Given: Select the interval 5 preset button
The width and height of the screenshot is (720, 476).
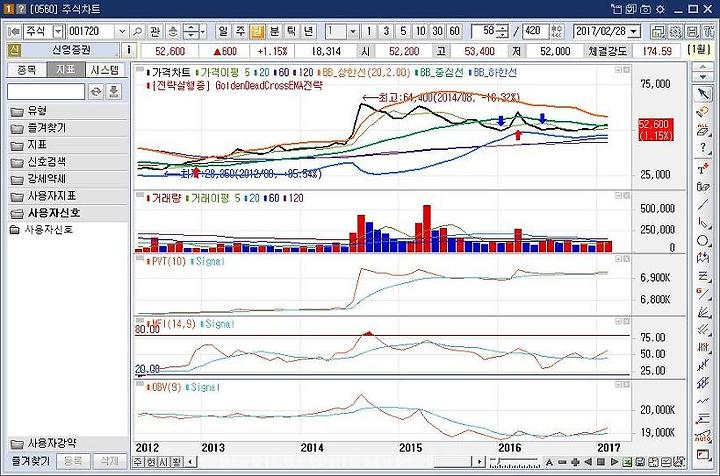Looking at the screenshot, I should 403,32.
